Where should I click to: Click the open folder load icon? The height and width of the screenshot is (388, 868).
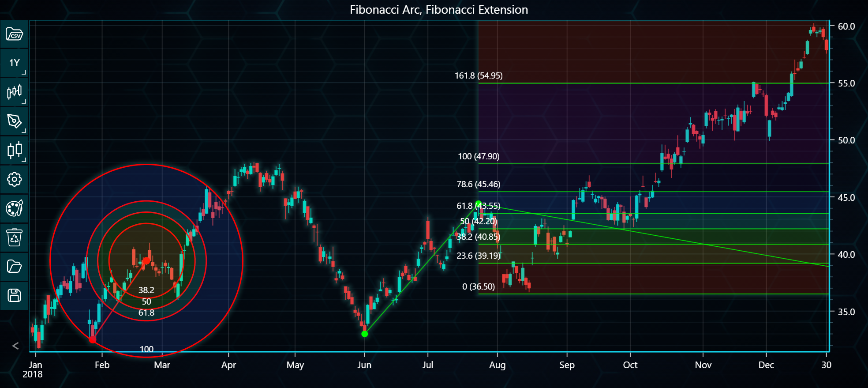click(x=14, y=267)
